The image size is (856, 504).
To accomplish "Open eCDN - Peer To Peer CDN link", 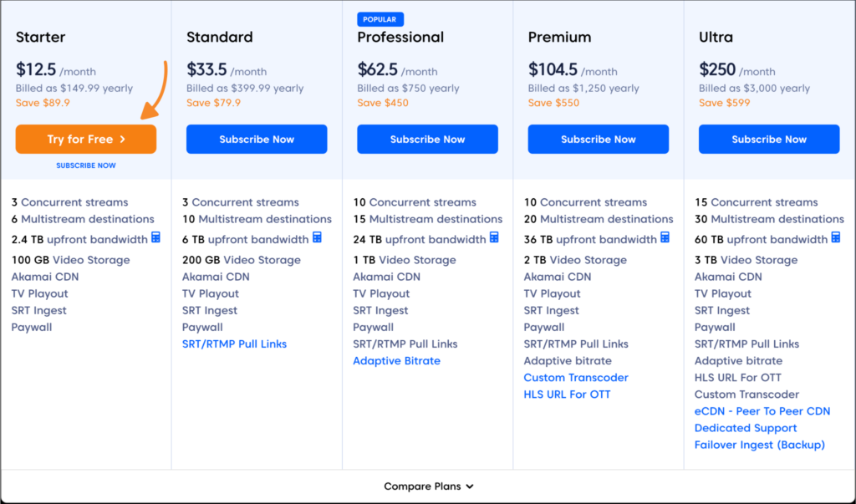I will click(762, 411).
